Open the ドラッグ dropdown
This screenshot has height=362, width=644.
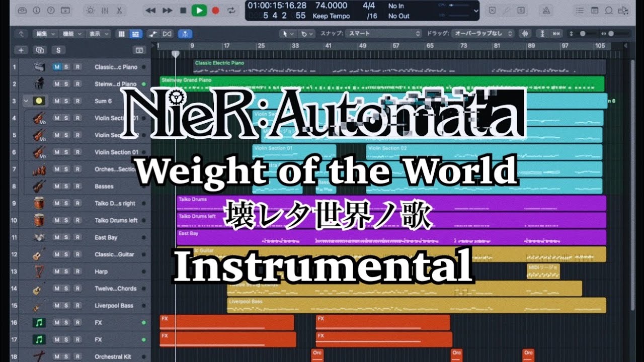point(482,34)
